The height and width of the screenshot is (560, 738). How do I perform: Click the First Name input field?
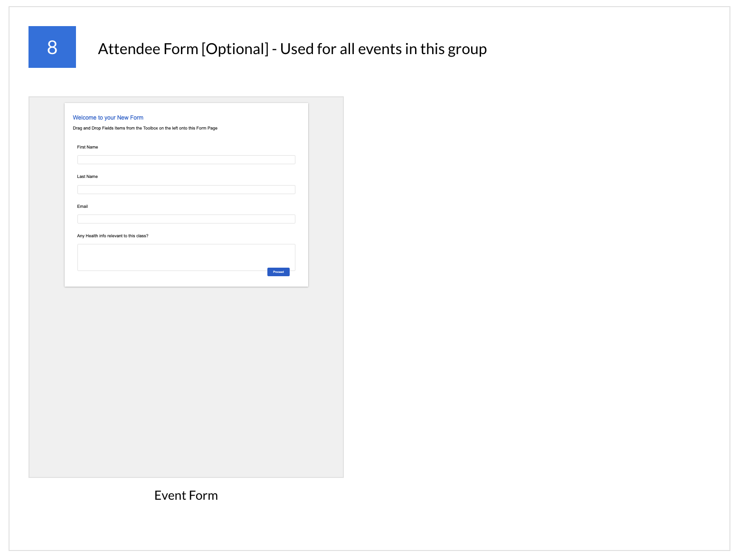[x=186, y=160]
